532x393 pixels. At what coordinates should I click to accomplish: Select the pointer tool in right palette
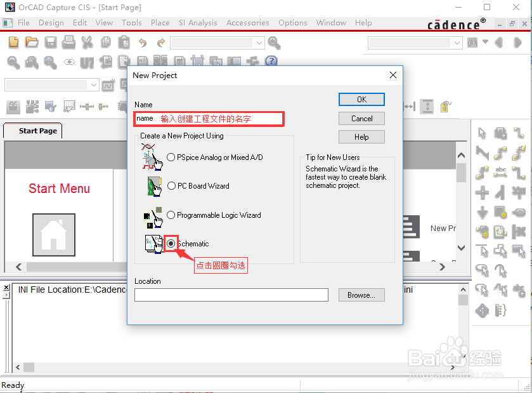pyautogui.click(x=481, y=133)
